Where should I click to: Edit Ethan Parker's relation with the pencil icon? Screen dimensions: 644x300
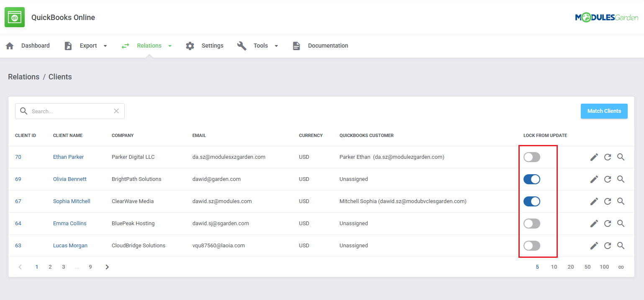594,157
